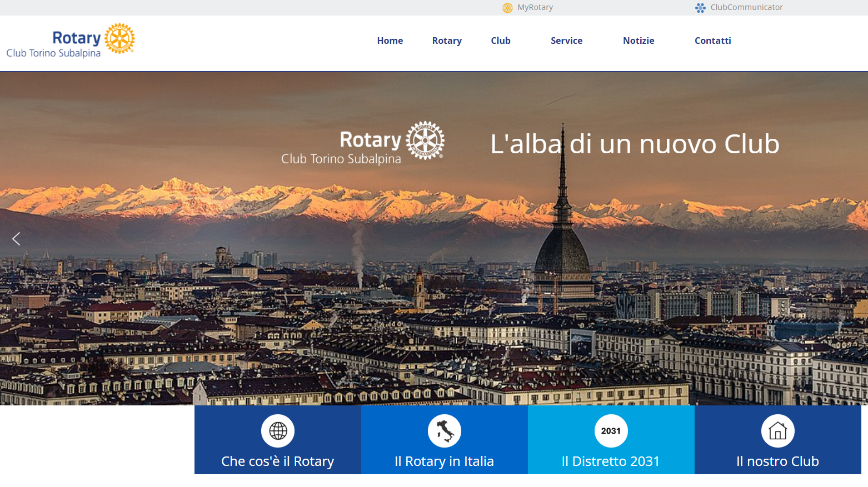
Task: Click the MyRotary wheel icon
Action: coord(507,8)
